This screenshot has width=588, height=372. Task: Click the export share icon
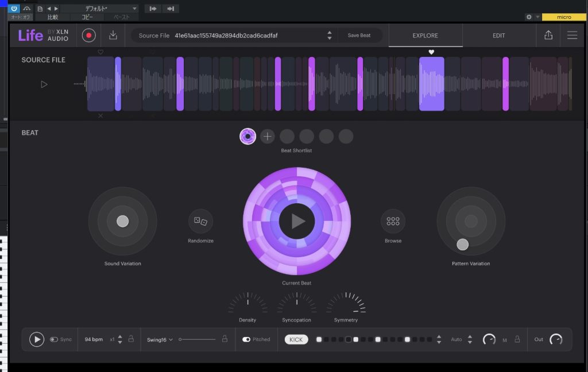tap(548, 36)
